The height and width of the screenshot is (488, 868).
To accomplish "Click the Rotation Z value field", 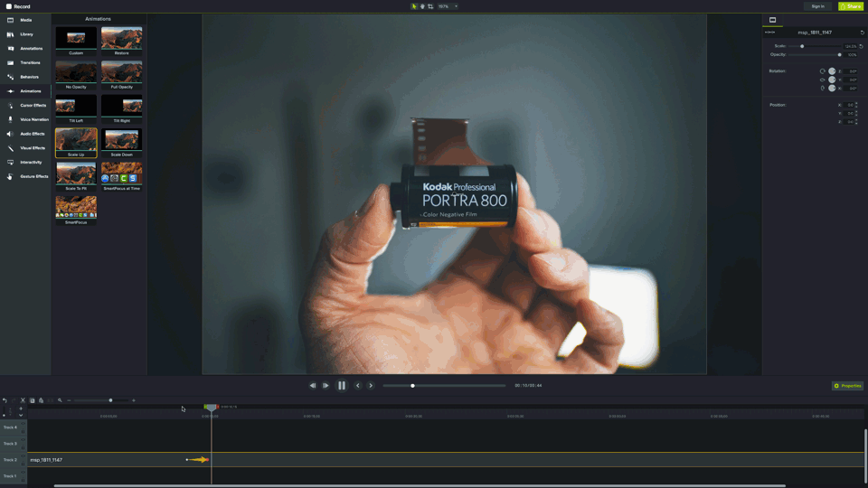I will (x=852, y=71).
